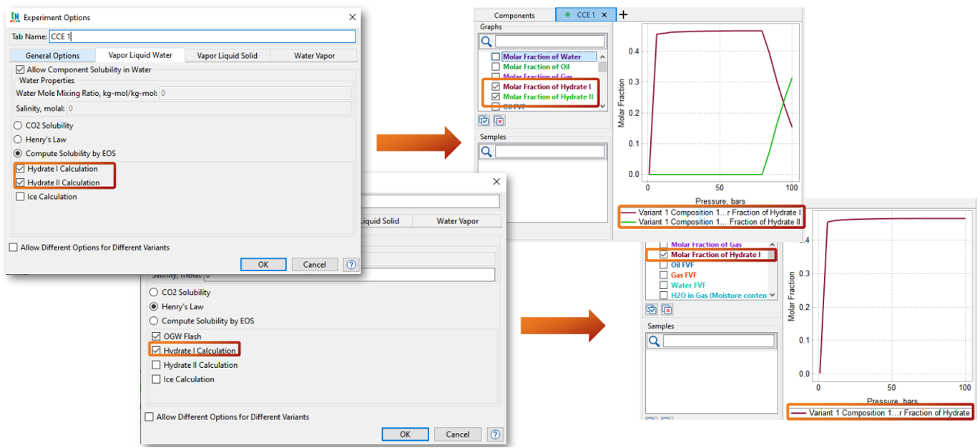Click the Samples search field in CCE 1 panel
Viewport: 980px width, 448px height.
(550, 152)
